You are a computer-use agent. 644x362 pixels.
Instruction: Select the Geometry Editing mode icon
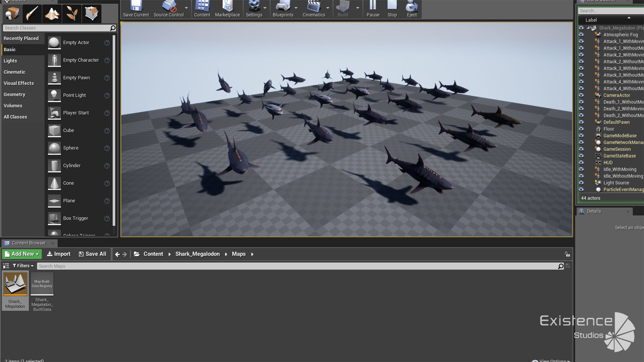coord(91,14)
